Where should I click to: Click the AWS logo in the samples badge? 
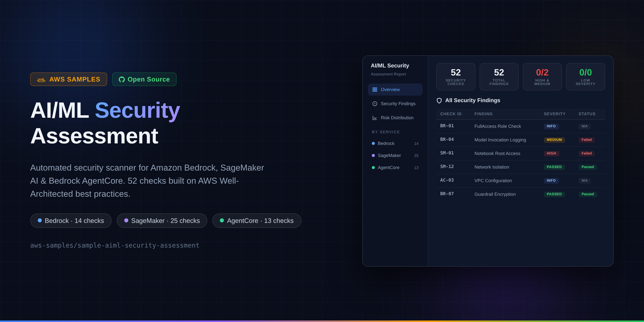point(41,79)
